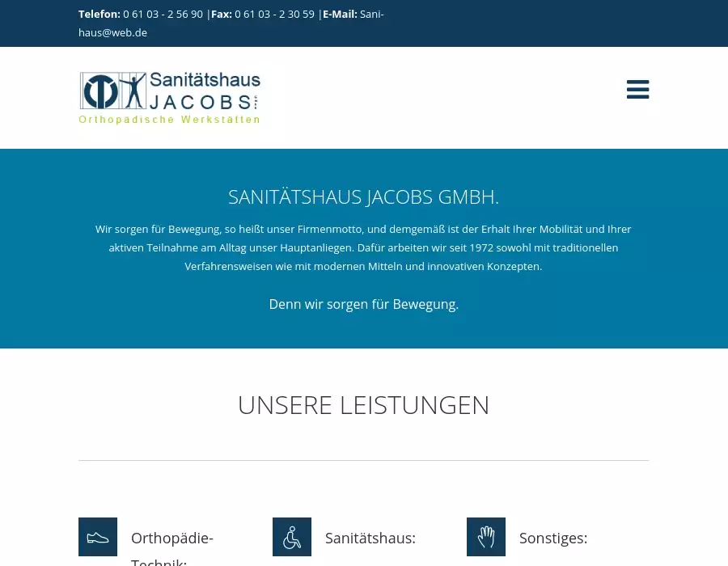
Task: Open the hamburger navigation menu
Action: point(637,90)
